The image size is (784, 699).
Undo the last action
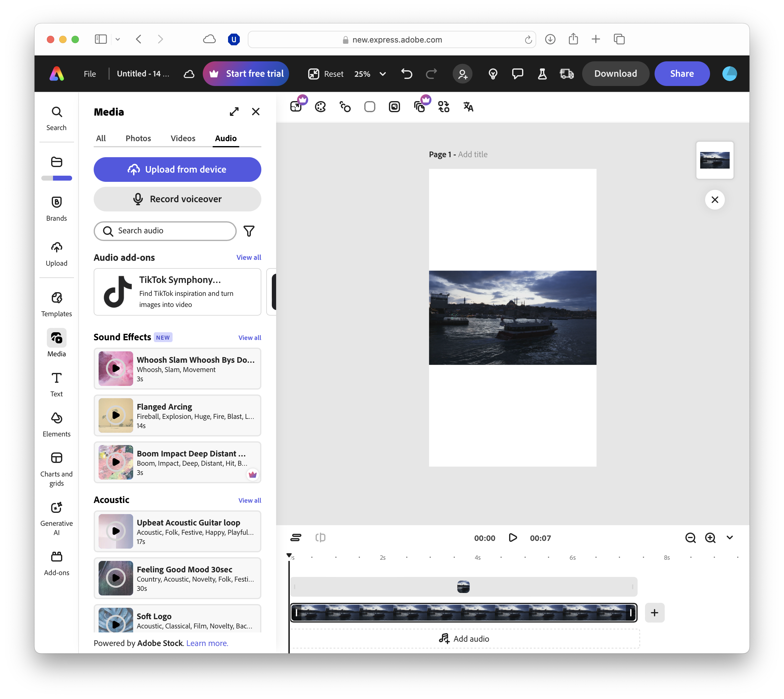406,74
